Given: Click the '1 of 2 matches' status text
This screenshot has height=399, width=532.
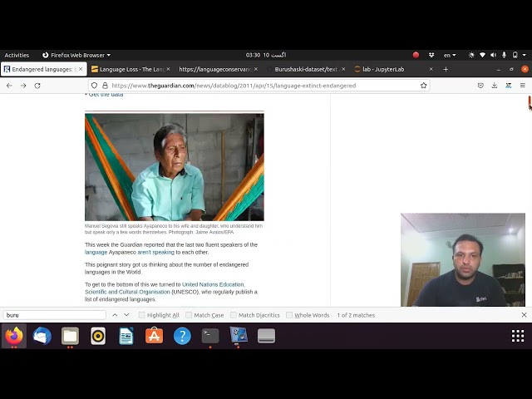Looking at the screenshot, I should pyautogui.click(x=356, y=315).
